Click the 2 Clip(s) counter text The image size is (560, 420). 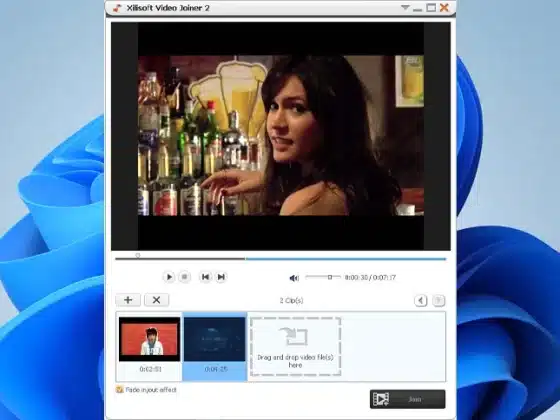[x=291, y=300]
